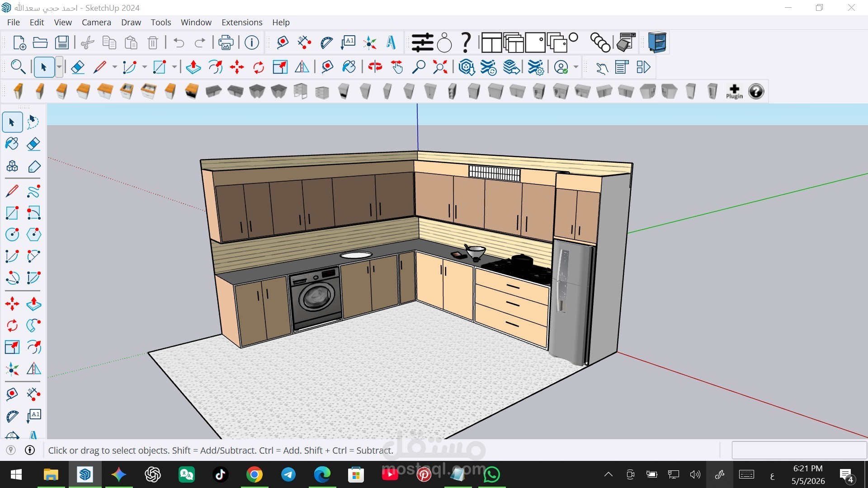Expand the Select tool dropdown arrow
The image size is (868, 488).
coord(59,67)
